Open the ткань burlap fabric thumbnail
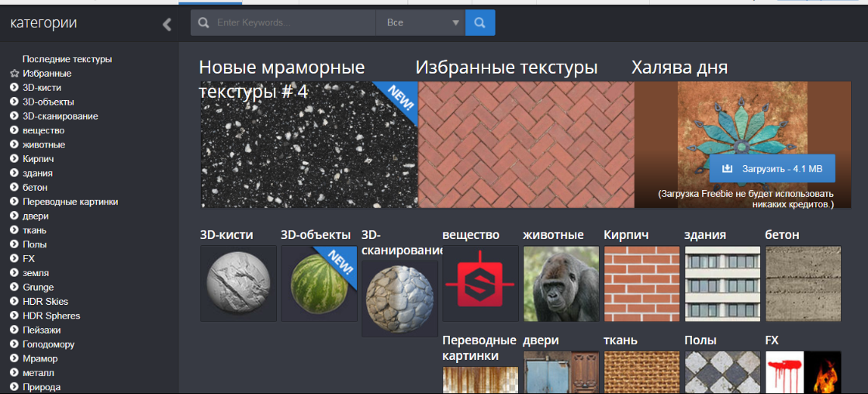 [x=641, y=372]
